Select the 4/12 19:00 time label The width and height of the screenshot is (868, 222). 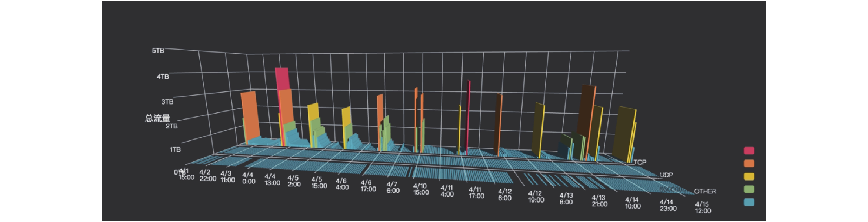click(x=536, y=196)
